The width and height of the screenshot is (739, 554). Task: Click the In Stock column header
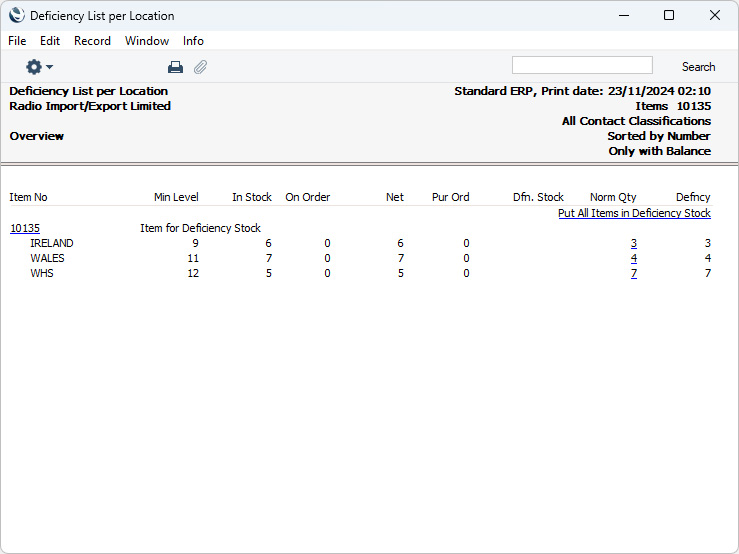[252, 197]
